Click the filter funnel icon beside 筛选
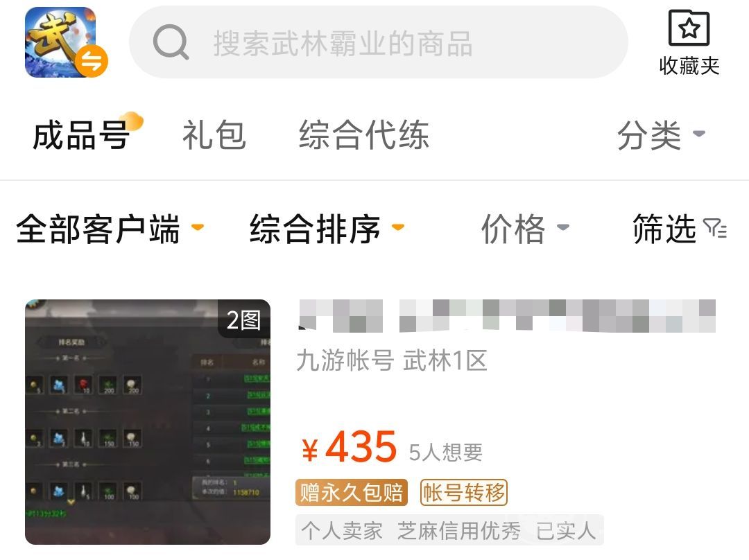Screen dimensions: 749x560 coord(715,228)
